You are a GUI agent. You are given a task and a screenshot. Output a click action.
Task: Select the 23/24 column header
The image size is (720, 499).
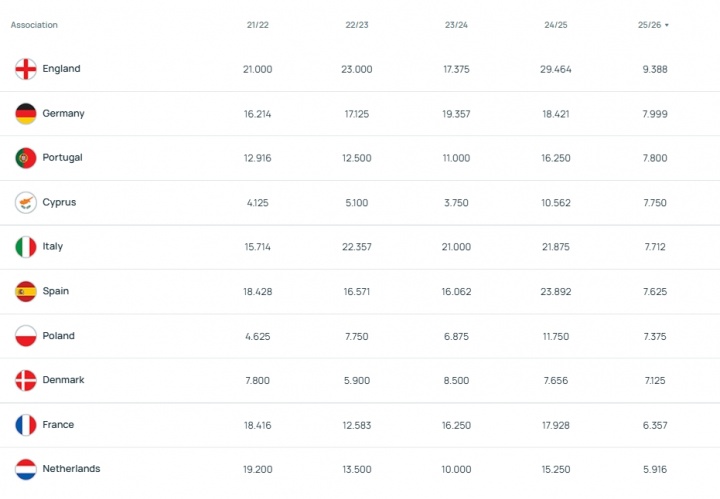click(454, 25)
